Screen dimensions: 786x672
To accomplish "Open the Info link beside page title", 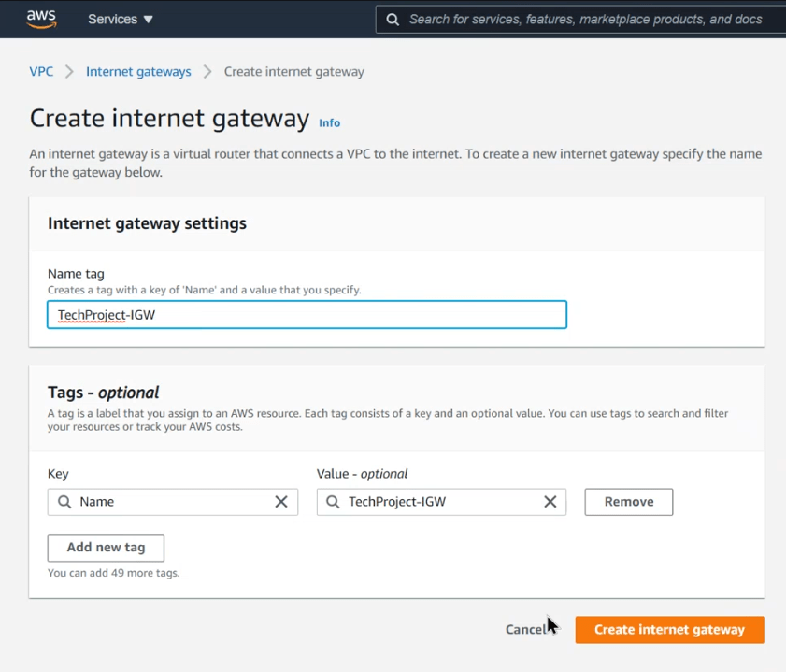I will pos(329,122).
